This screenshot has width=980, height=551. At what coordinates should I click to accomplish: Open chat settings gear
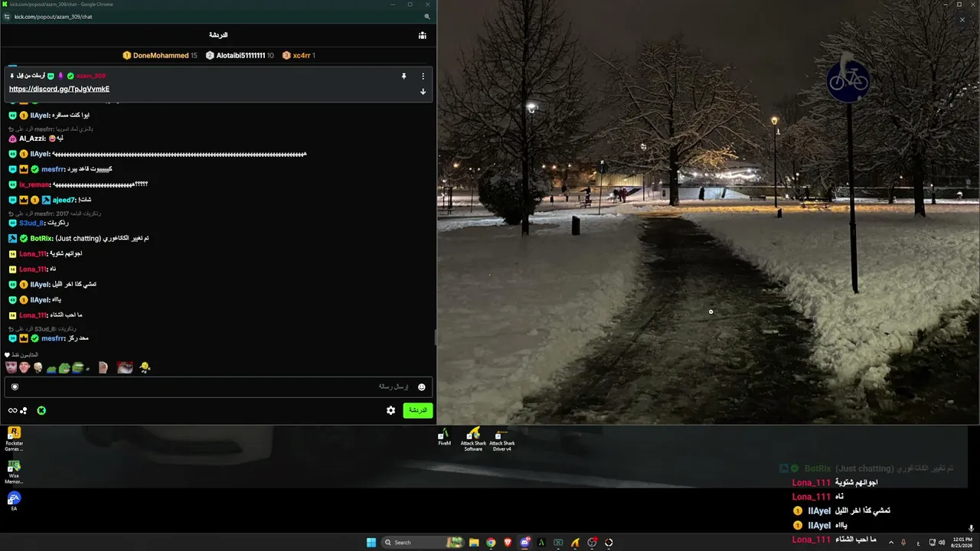pyautogui.click(x=390, y=410)
